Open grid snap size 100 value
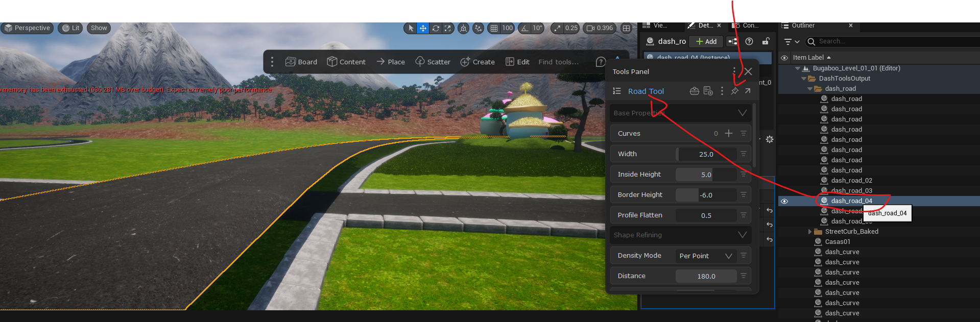 point(507,28)
